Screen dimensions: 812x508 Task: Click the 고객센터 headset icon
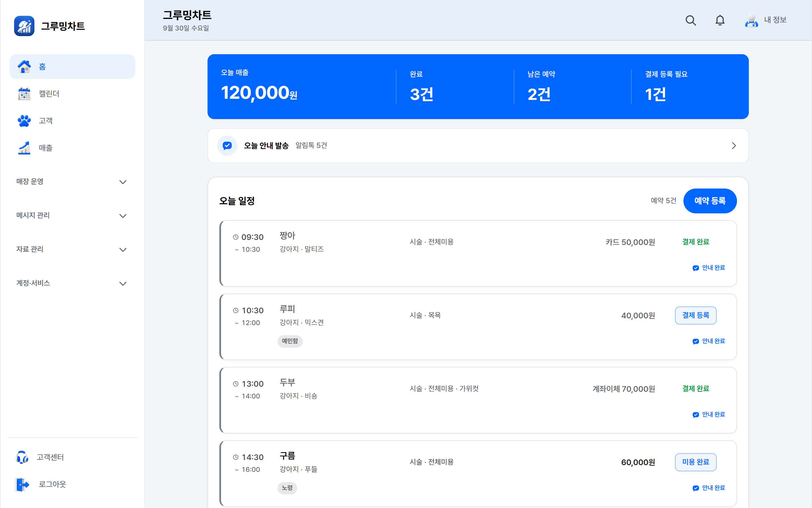point(22,457)
